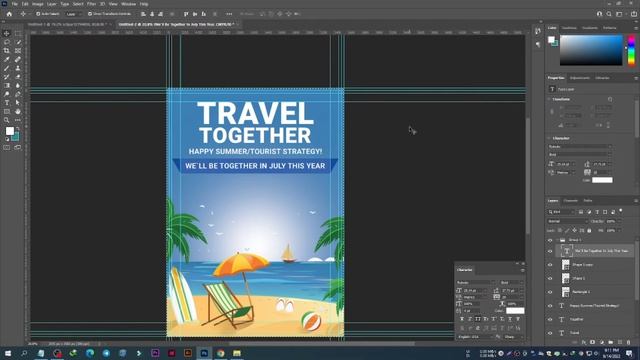This screenshot has height=360, width=640.
Task: Click the color field in Color panel
Action: [x=591, y=50]
